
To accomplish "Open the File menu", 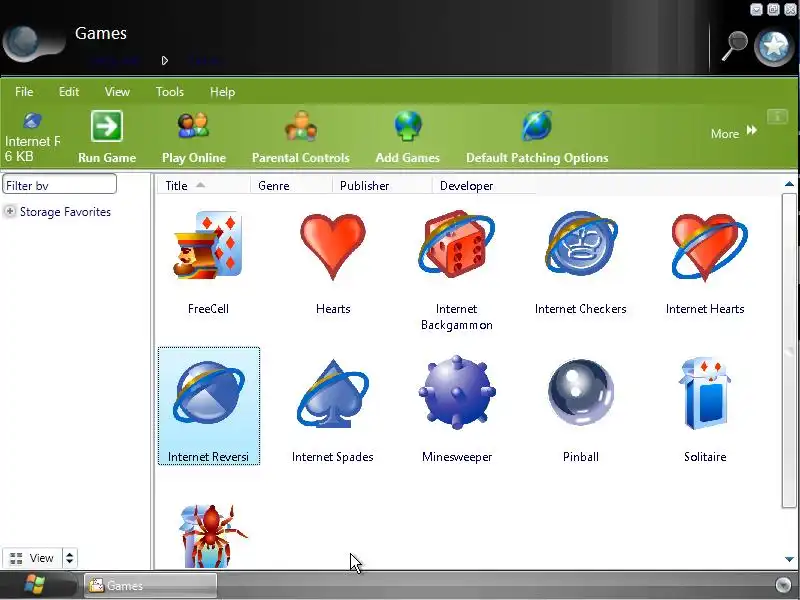I will point(24,92).
